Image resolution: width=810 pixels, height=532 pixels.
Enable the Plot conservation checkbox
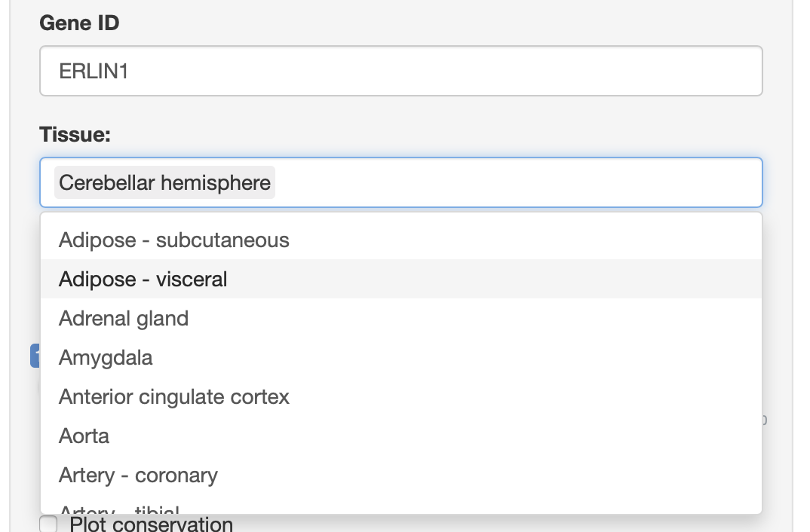(x=48, y=524)
